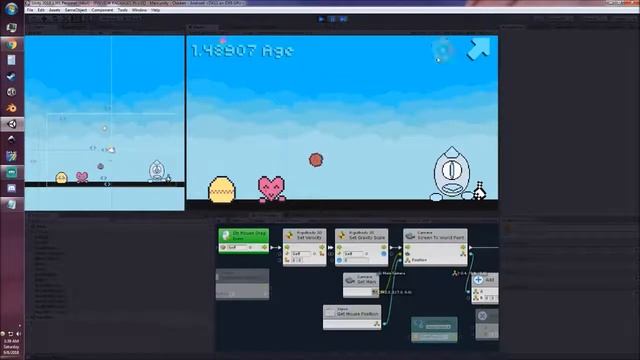The height and width of the screenshot is (360, 640).
Task: Click the taskbar clock
Action: [11, 347]
